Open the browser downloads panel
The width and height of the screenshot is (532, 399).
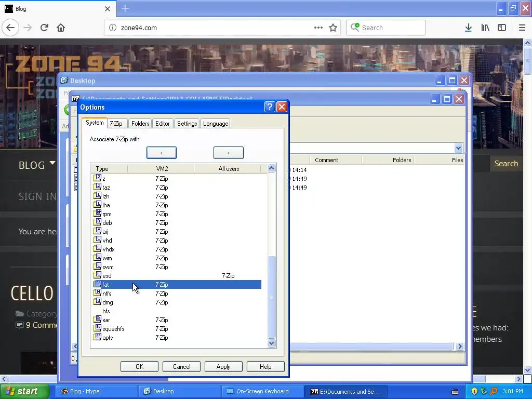468,28
